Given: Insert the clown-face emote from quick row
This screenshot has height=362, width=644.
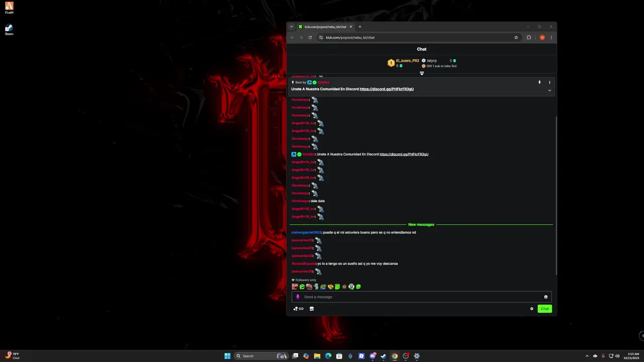Looking at the screenshot, I should [x=351, y=287].
